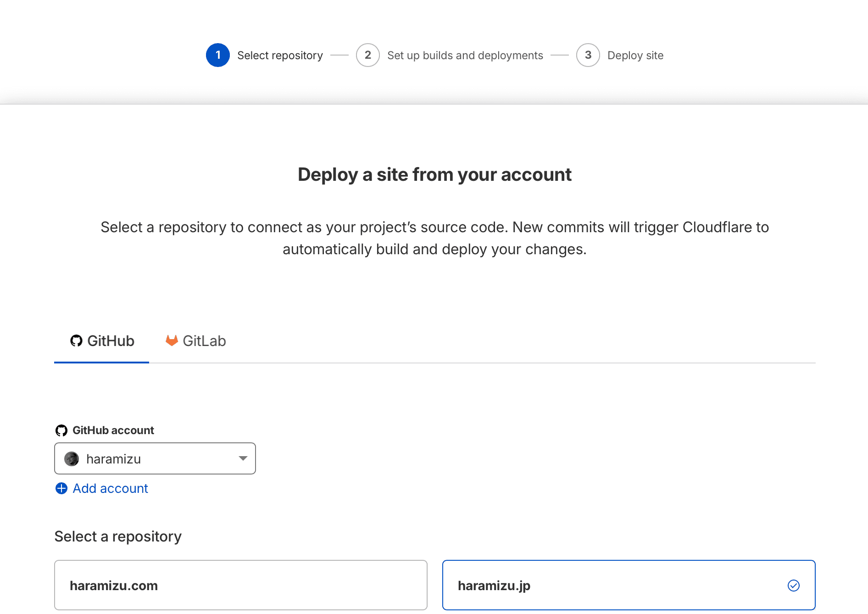Click the 'Select repository' step label
Viewport: 868px width, 614px height.
(280, 56)
